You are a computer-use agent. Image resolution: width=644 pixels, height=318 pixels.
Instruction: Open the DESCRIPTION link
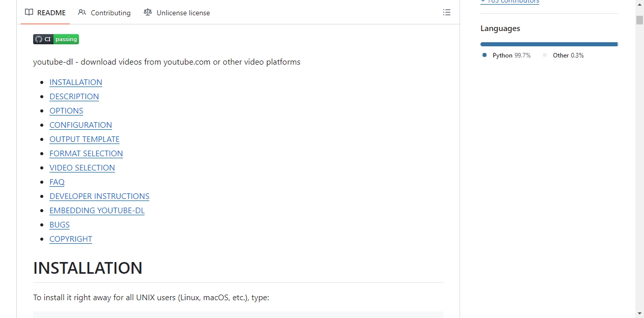coord(74,96)
